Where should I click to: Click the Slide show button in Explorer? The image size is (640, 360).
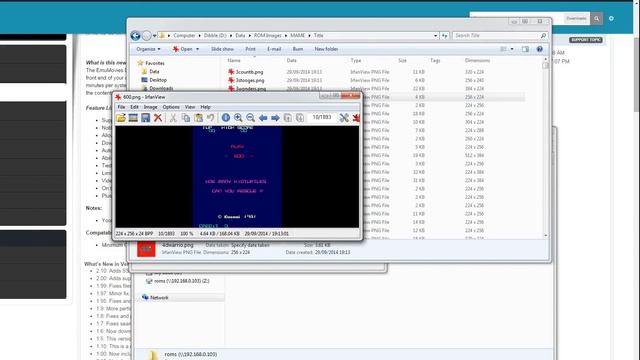(x=222, y=49)
